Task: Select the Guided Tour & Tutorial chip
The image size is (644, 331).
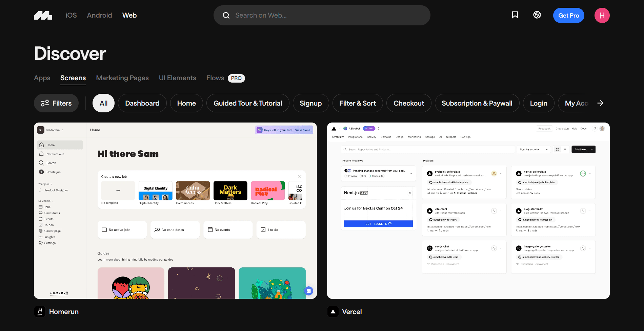Action: (247, 103)
